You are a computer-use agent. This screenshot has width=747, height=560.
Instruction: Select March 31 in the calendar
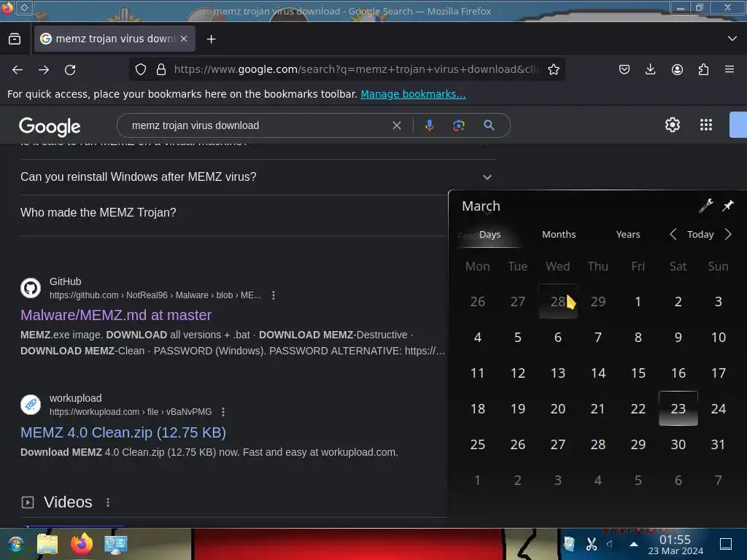(718, 444)
